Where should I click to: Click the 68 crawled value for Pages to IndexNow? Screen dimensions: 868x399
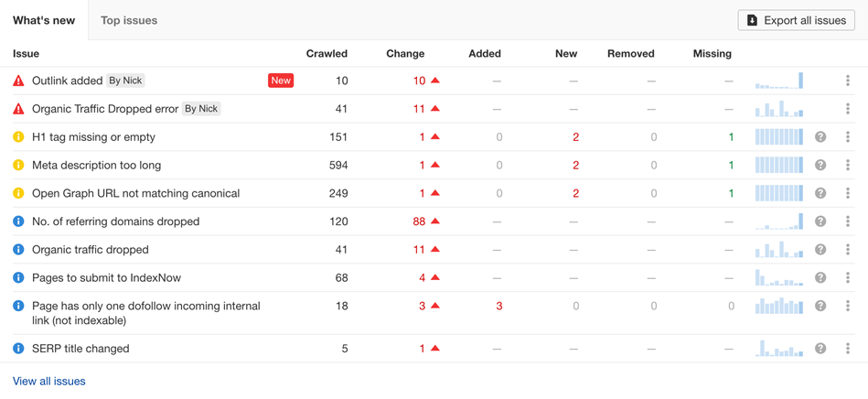pyautogui.click(x=341, y=277)
